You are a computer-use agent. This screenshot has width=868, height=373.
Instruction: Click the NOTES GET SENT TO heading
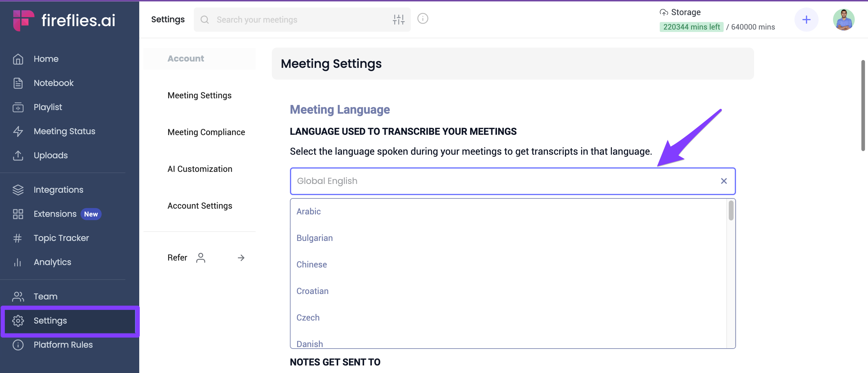[335, 362]
